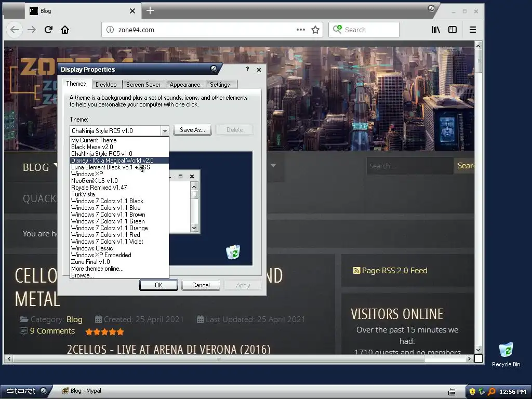Choose Windows XP theme
This screenshot has width=532, height=399.
[x=119, y=174]
